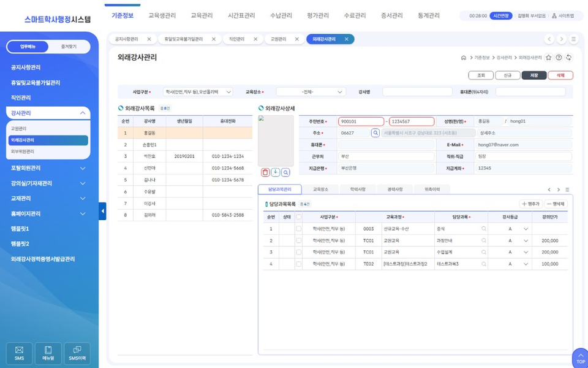Open the page tab list menu icon

pyautogui.click(x=573, y=39)
